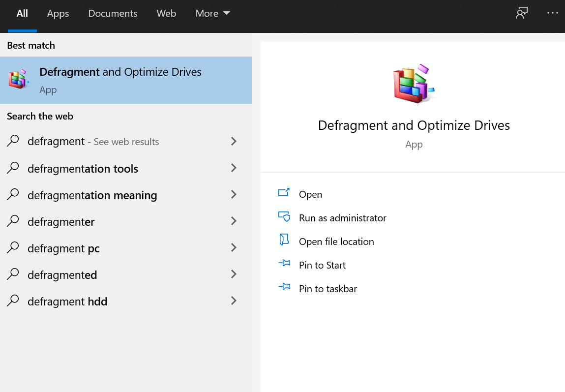Click the sign-in account icon top right
The width and height of the screenshot is (565, 392).
point(521,13)
